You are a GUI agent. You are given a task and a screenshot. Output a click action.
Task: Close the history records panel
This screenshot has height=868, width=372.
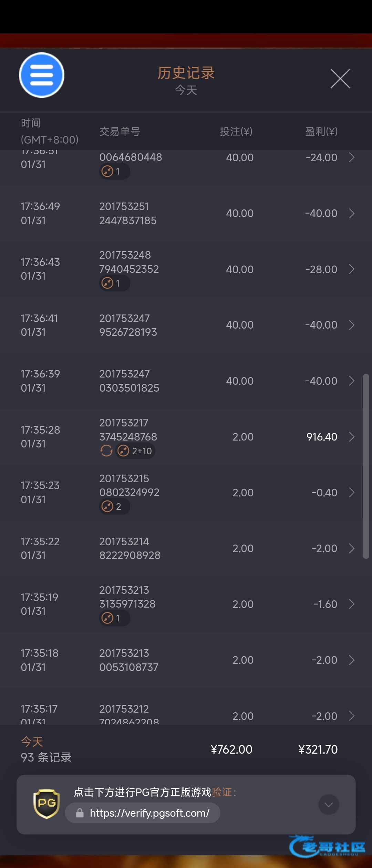pos(340,79)
